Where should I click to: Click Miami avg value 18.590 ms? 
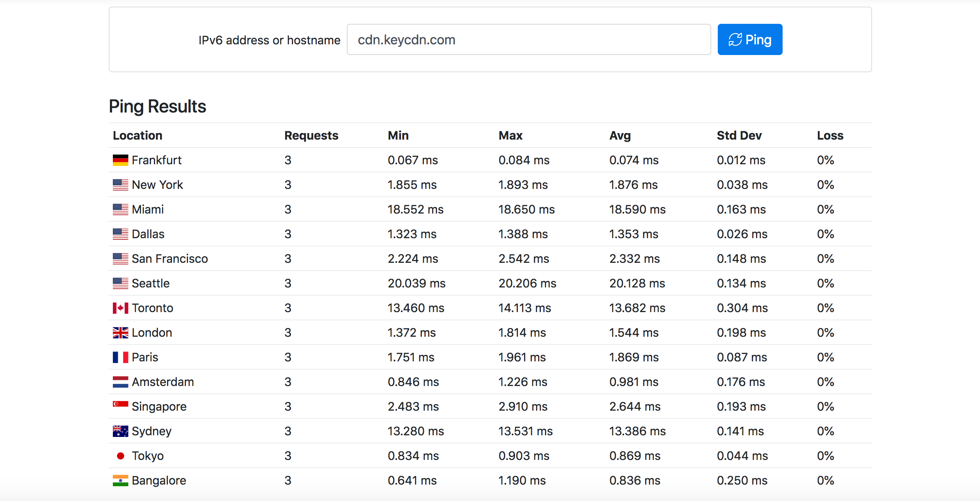click(637, 209)
